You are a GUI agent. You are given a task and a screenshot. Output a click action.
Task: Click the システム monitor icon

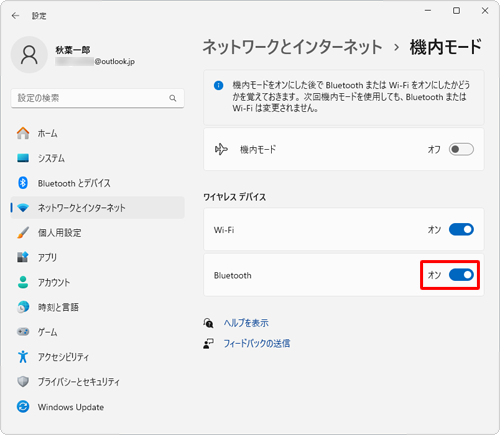(23, 158)
